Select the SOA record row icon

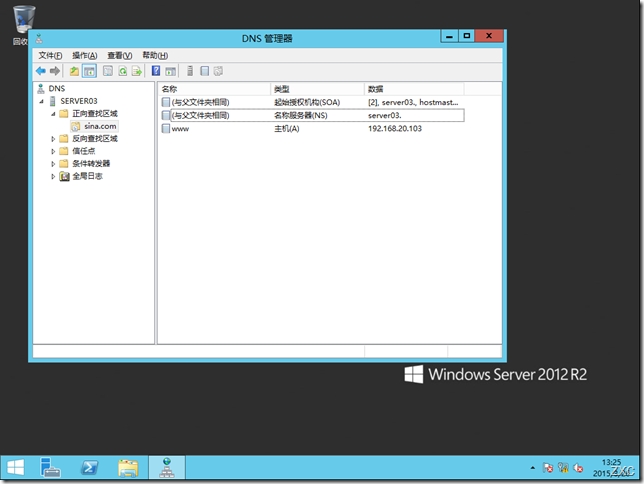tap(166, 102)
